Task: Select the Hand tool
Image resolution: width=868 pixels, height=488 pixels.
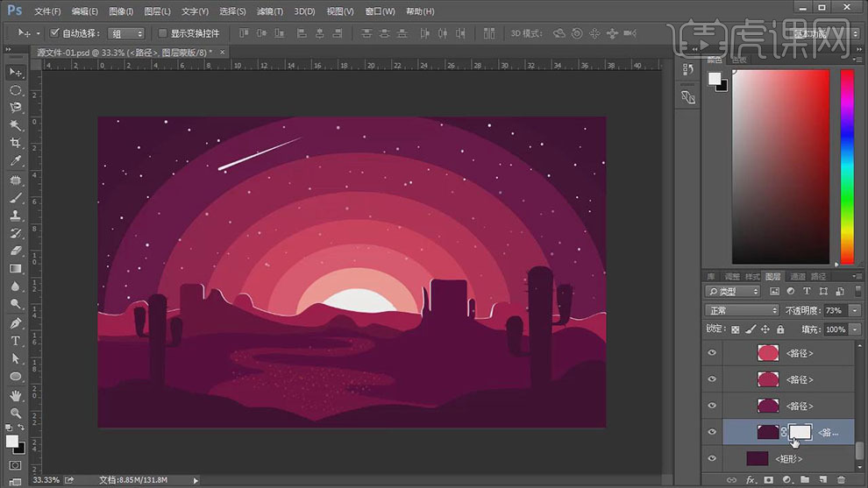Action: [15, 395]
